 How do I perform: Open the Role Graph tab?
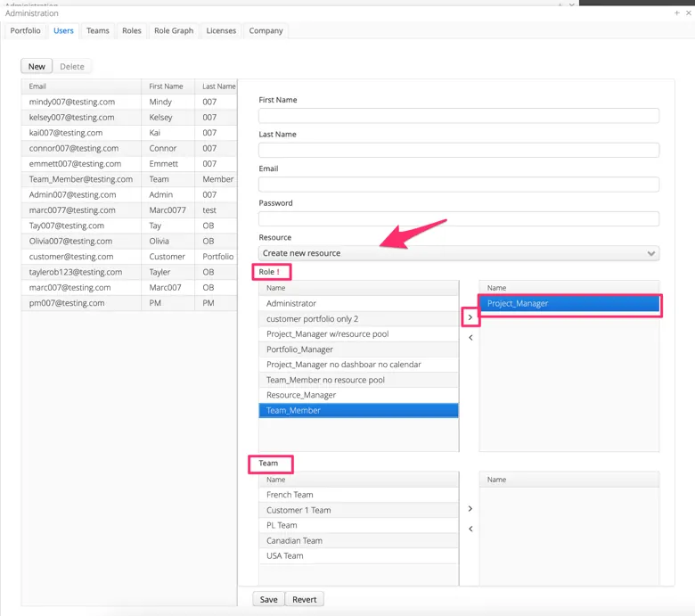(x=174, y=30)
